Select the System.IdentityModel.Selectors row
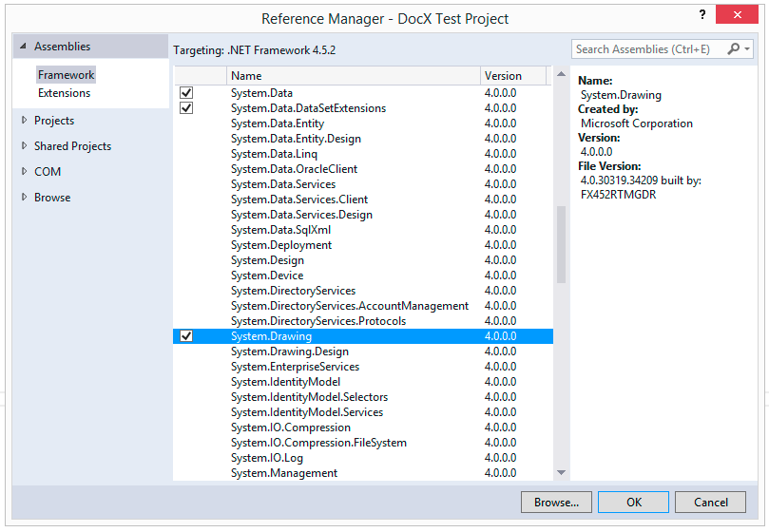The height and width of the screenshot is (532, 769). pyautogui.click(x=363, y=397)
